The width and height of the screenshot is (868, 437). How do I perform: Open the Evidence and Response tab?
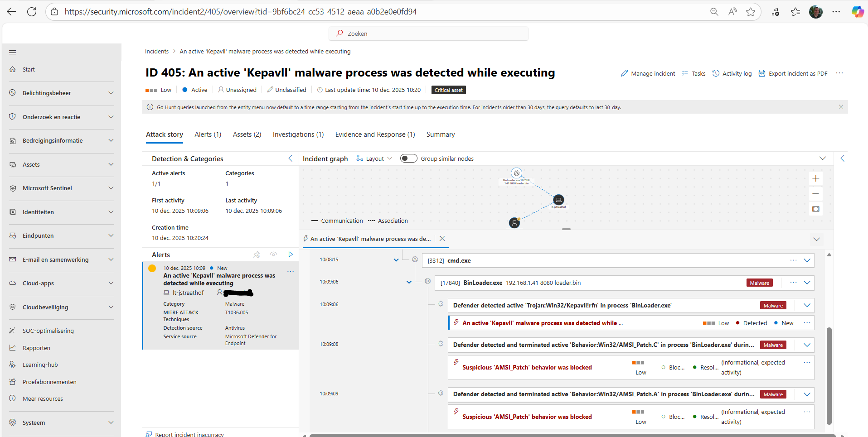click(375, 134)
